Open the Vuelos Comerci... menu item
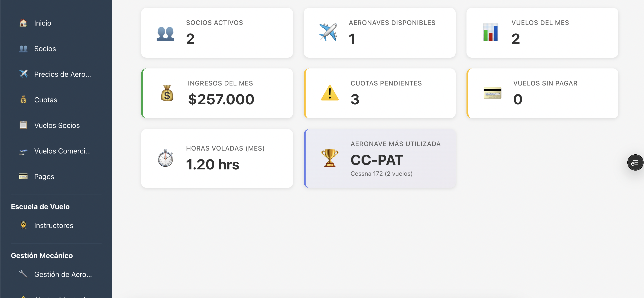The height and width of the screenshot is (298, 644). pyautogui.click(x=62, y=151)
